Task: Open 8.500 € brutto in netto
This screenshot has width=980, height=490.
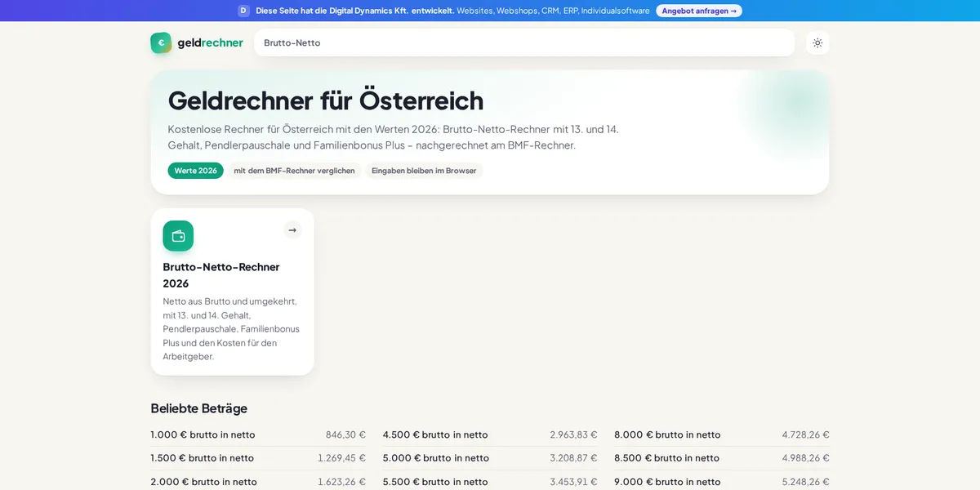Action: [667, 458]
